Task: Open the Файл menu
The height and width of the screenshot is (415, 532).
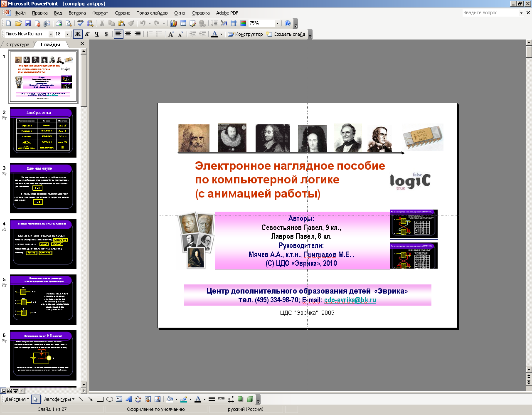Action: [x=20, y=13]
